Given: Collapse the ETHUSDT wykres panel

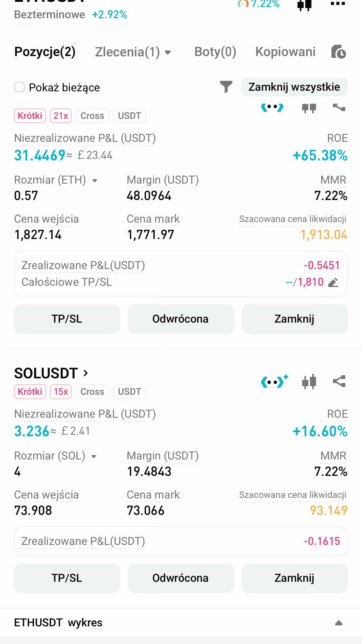Looking at the screenshot, I should pyautogui.click(x=339, y=623).
